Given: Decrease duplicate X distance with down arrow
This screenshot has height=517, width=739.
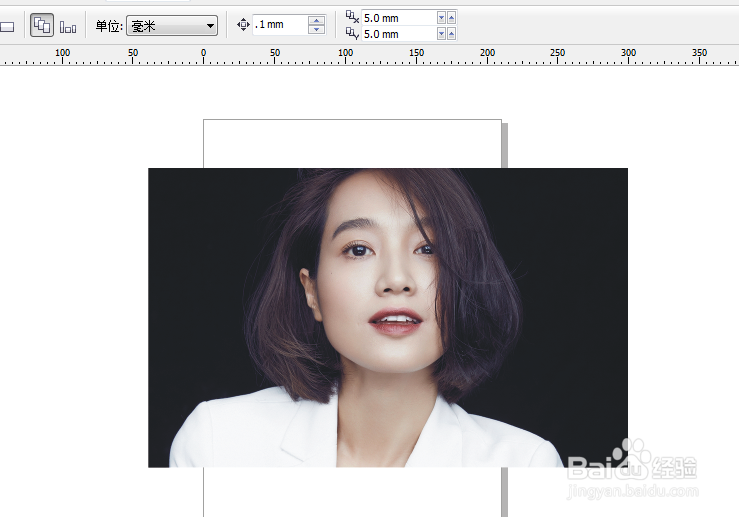Looking at the screenshot, I should tap(441, 18).
